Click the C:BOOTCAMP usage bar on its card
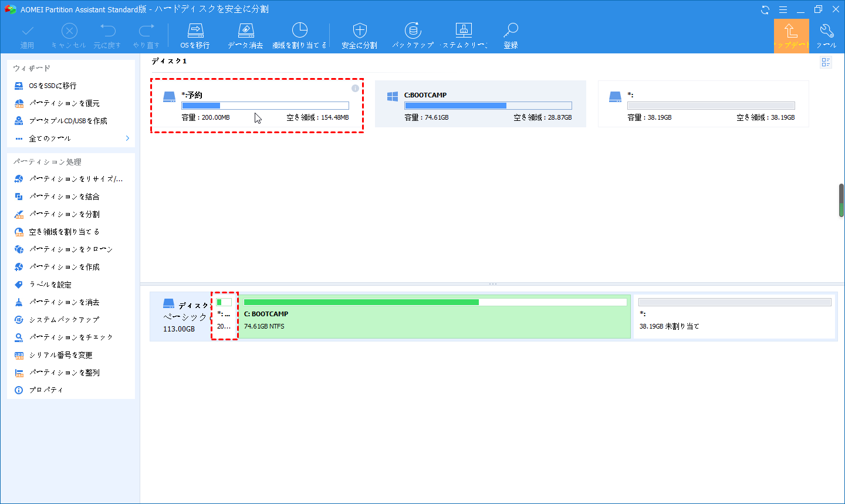Image resolution: width=845 pixels, height=504 pixels. pos(488,106)
